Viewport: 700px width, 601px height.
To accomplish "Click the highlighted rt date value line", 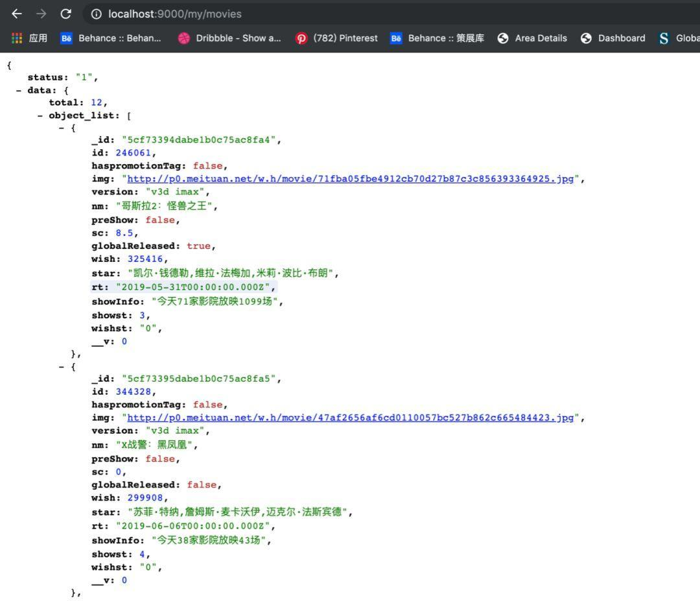I will point(184,287).
